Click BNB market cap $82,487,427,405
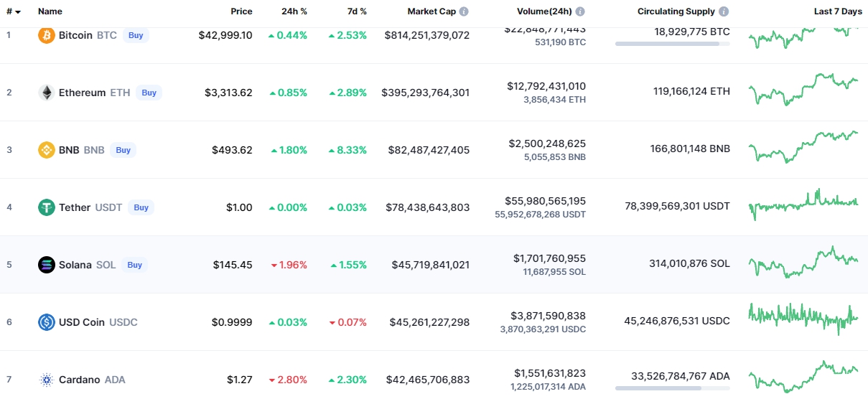Viewport: 868px width, 399px height. [x=429, y=150]
